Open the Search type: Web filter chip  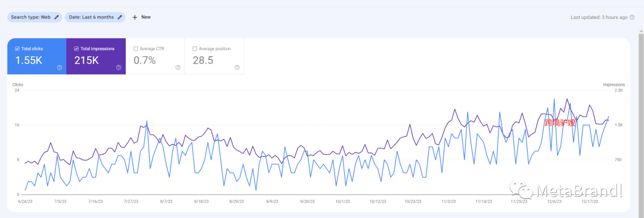(35, 17)
